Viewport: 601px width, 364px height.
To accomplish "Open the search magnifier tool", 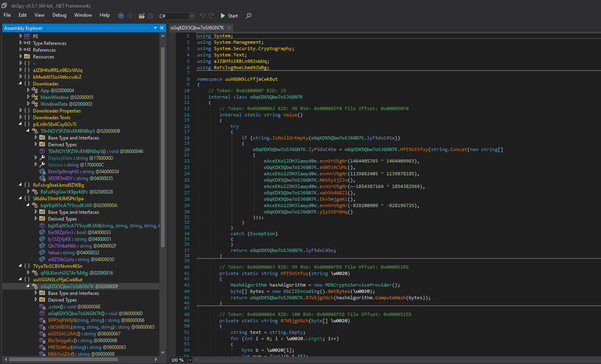I will click(x=249, y=16).
